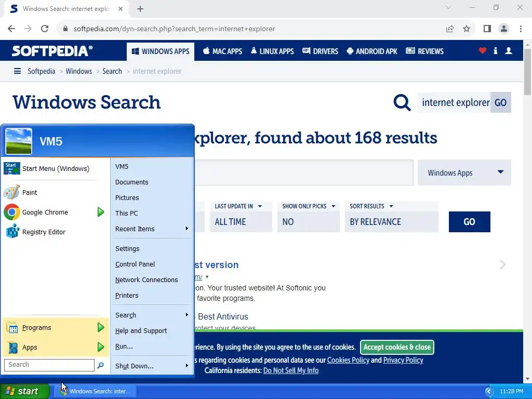The height and width of the screenshot is (399, 532).
Task: Open the hamburger menu beside breadcrumbs
Action: (x=17, y=71)
